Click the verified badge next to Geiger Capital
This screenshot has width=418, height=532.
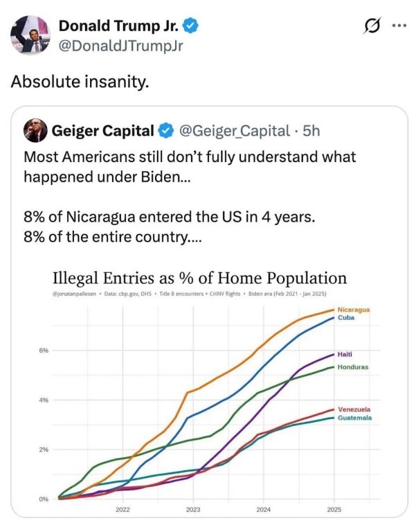(x=166, y=130)
